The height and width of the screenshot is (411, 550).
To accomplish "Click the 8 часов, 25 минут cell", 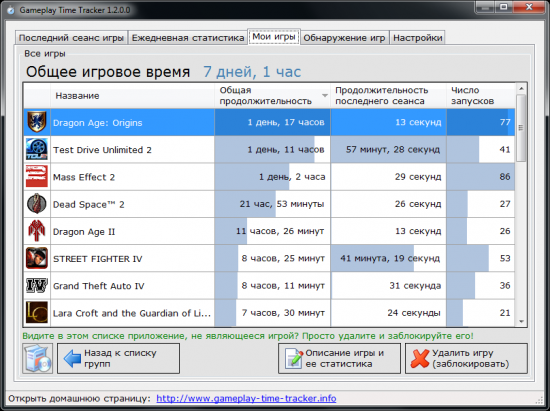I will pyautogui.click(x=272, y=258).
